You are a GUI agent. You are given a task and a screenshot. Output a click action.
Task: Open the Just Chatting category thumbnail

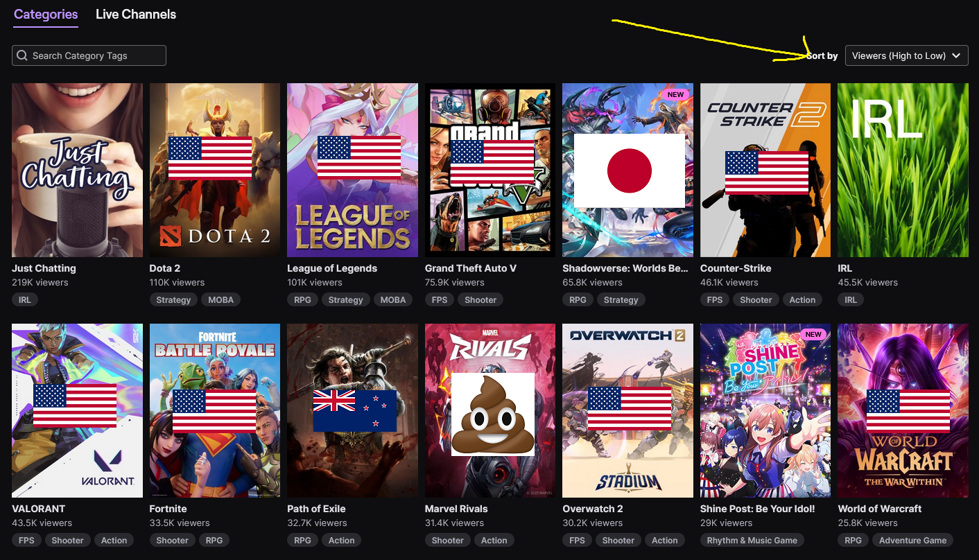click(77, 170)
